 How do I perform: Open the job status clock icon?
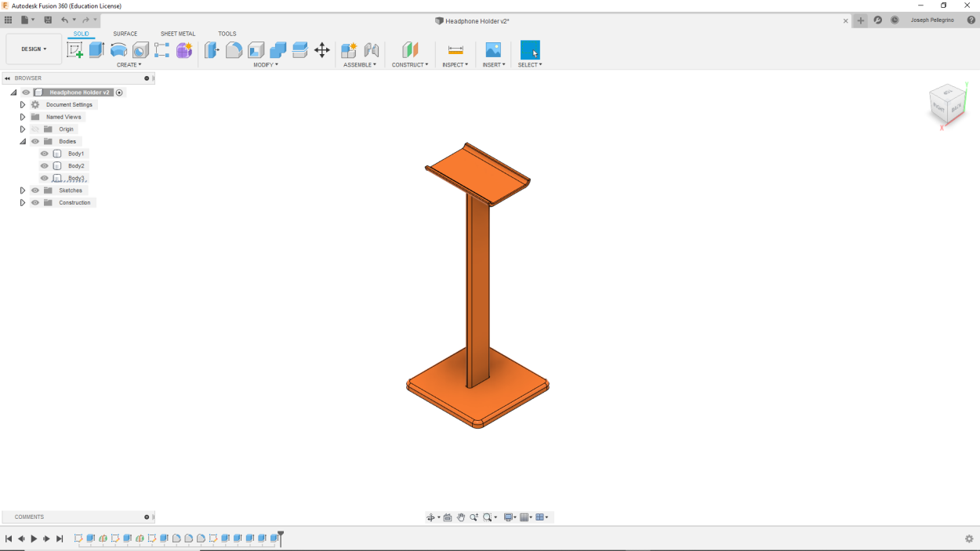[895, 20]
